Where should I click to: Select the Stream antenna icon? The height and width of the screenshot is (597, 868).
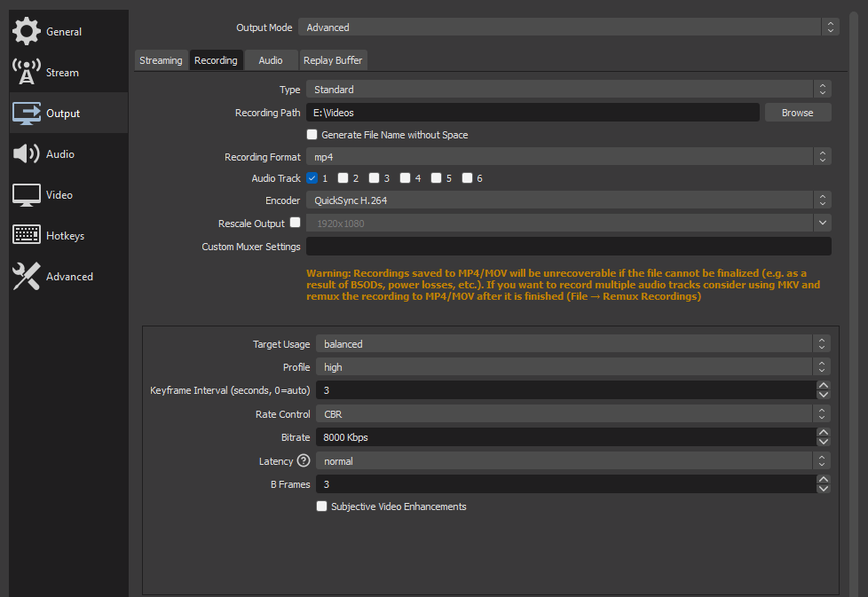click(27, 73)
